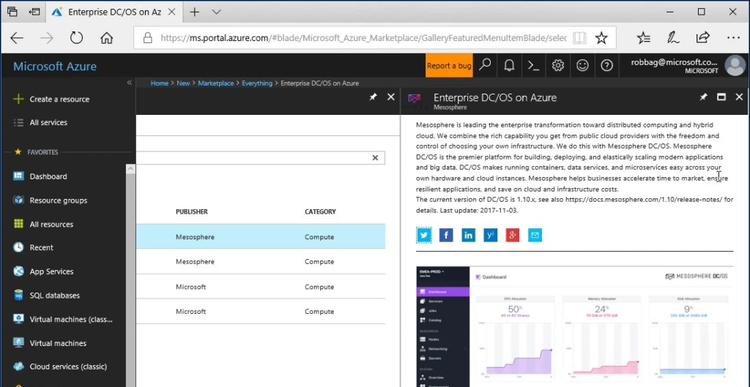The width and height of the screenshot is (750, 387).
Task: Pin the Enterprise DC/OS blade
Action: pyautogui.click(x=703, y=97)
